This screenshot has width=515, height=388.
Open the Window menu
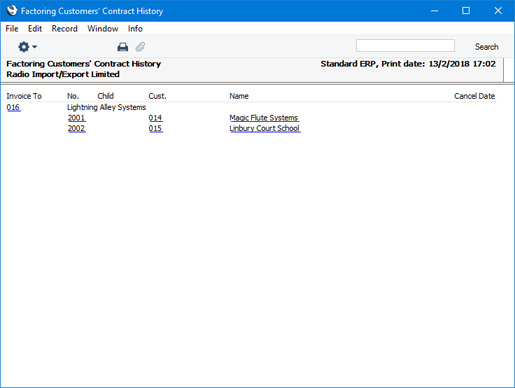pos(103,29)
